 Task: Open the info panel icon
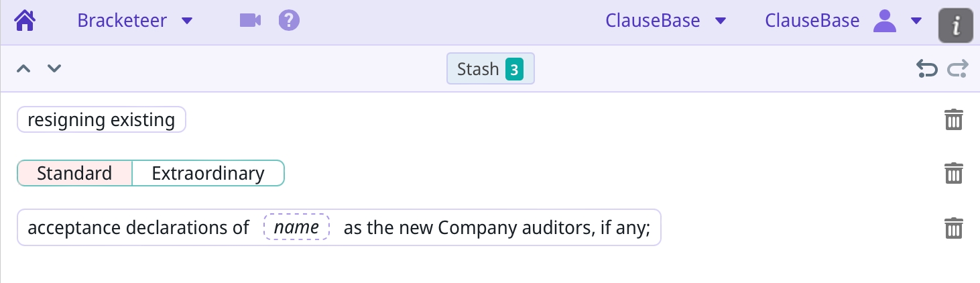[955, 25]
